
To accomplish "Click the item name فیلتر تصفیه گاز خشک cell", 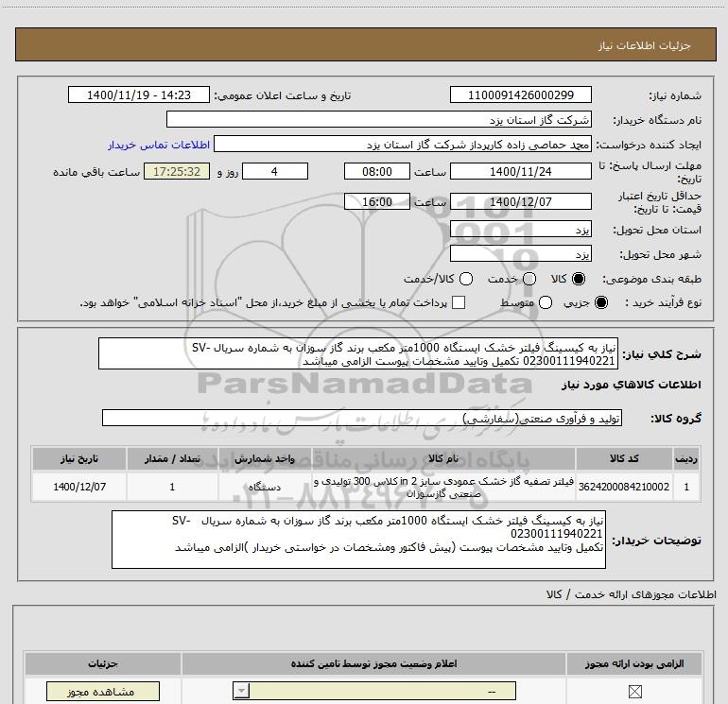I will point(443,488).
